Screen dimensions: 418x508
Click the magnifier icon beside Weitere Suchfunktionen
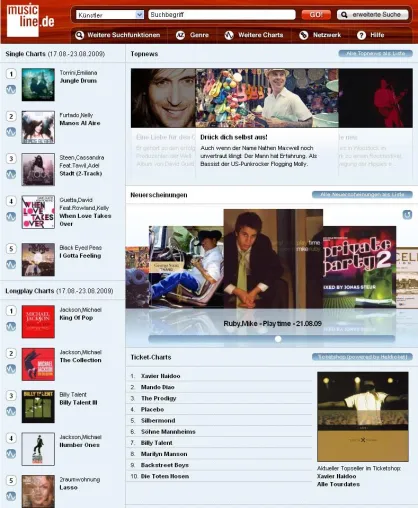point(79,35)
